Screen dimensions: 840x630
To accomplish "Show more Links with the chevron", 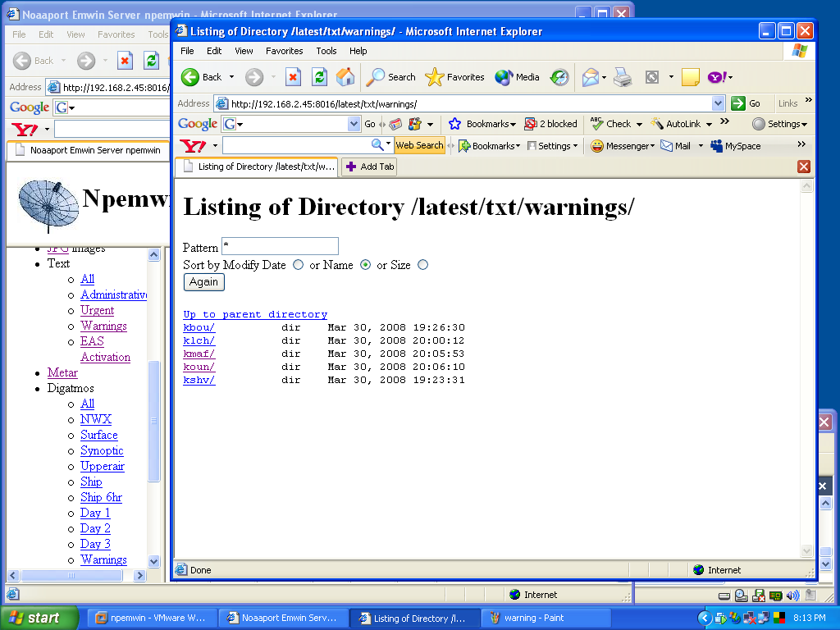I will [808, 99].
